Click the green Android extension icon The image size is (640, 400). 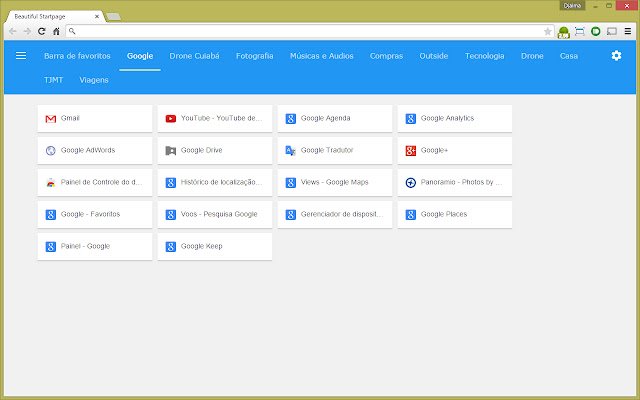[x=564, y=32]
